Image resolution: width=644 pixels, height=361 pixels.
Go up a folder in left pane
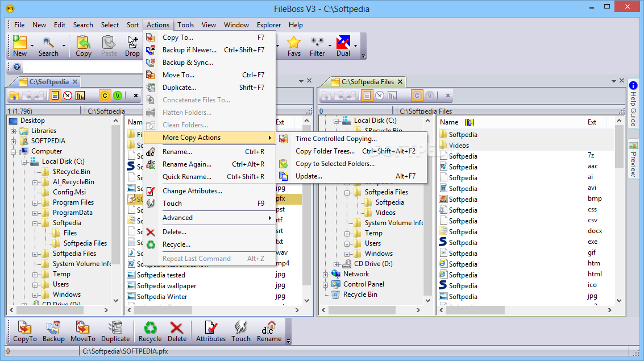click(x=14, y=96)
